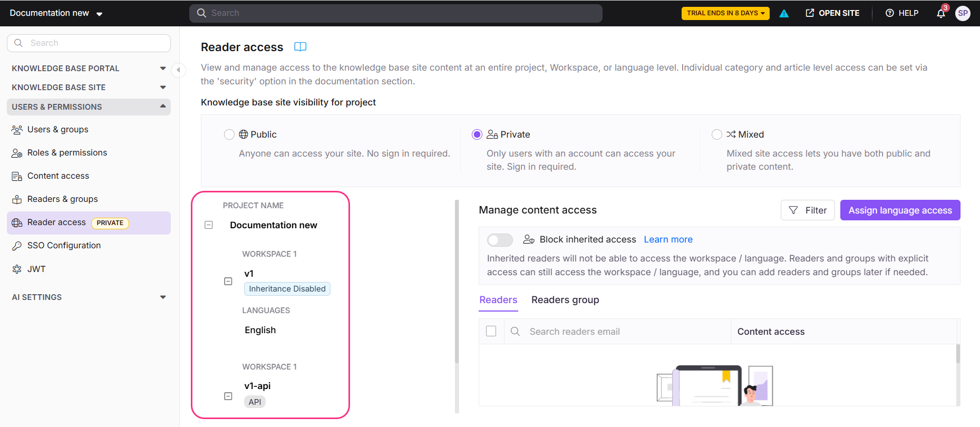
Task: Click Assign language access button
Action: (x=900, y=210)
